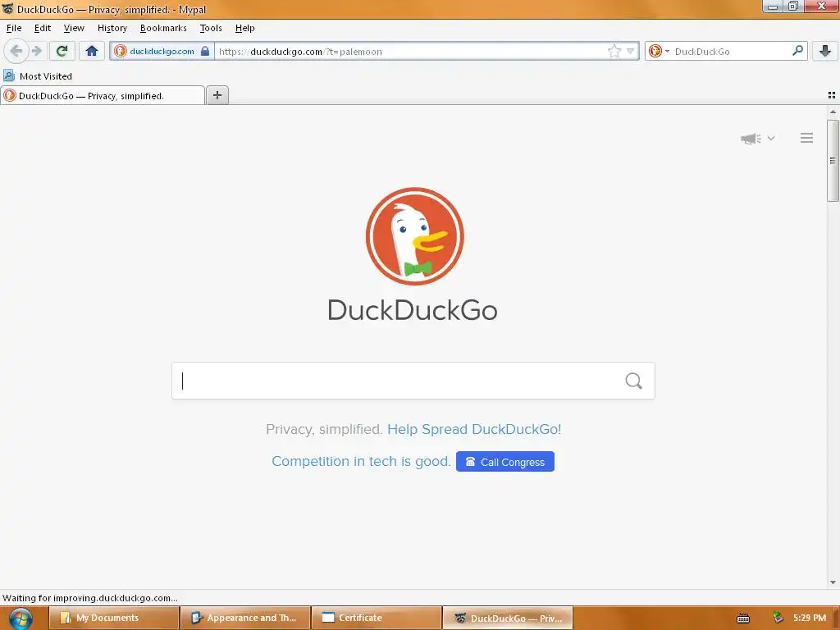Image resolution: width=840 pixels, height=630 pixels.
Task: Click the DuckDuckGo wordmark text
Action: click(x=413, y=310)
